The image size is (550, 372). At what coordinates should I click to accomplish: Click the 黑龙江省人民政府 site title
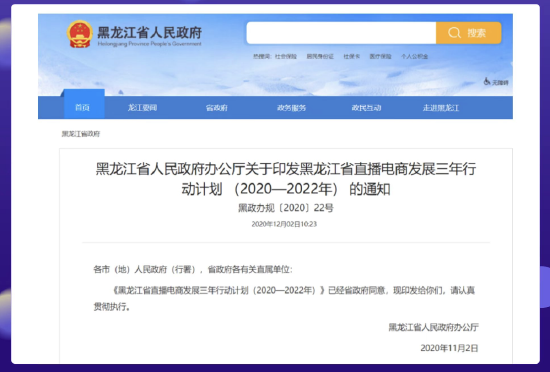[x=149, y=33]
